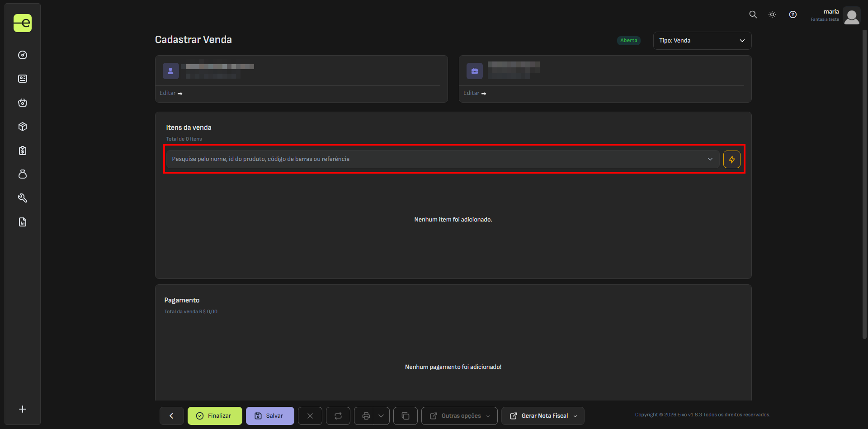
Task: Click the X cancel button in footer
Action: [310, 416]
